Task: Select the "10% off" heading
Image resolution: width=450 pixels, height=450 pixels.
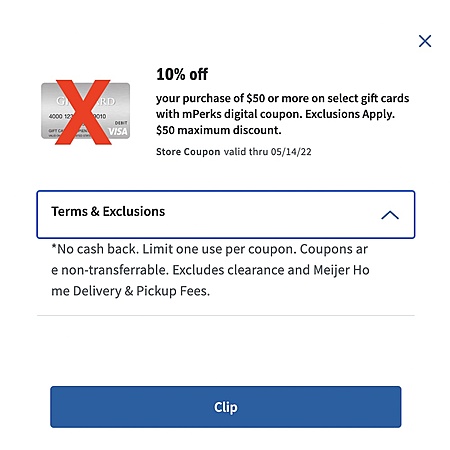Action: click(x=182, y=74)
